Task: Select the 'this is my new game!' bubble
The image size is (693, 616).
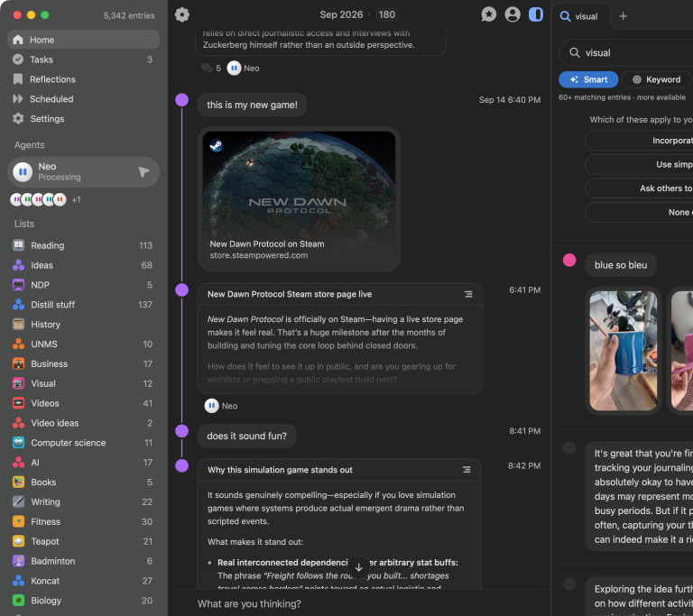Action: pos(252,105)
